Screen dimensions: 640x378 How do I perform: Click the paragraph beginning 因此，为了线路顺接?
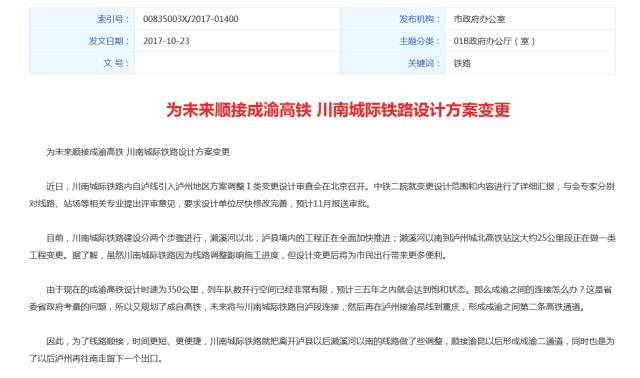click(x=322, y=350)
